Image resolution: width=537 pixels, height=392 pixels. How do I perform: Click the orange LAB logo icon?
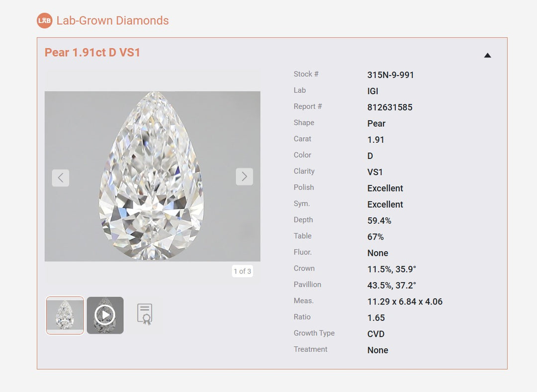point(45,20)
